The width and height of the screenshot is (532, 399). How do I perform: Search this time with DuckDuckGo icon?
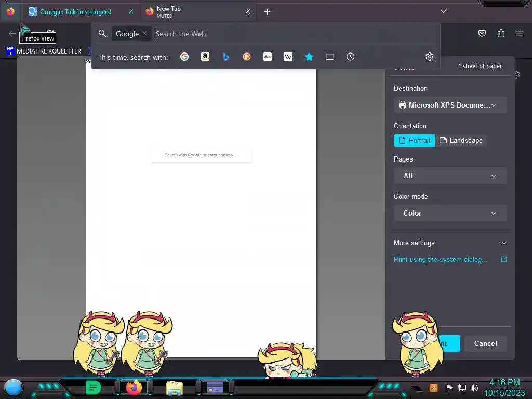pos(247,57)
